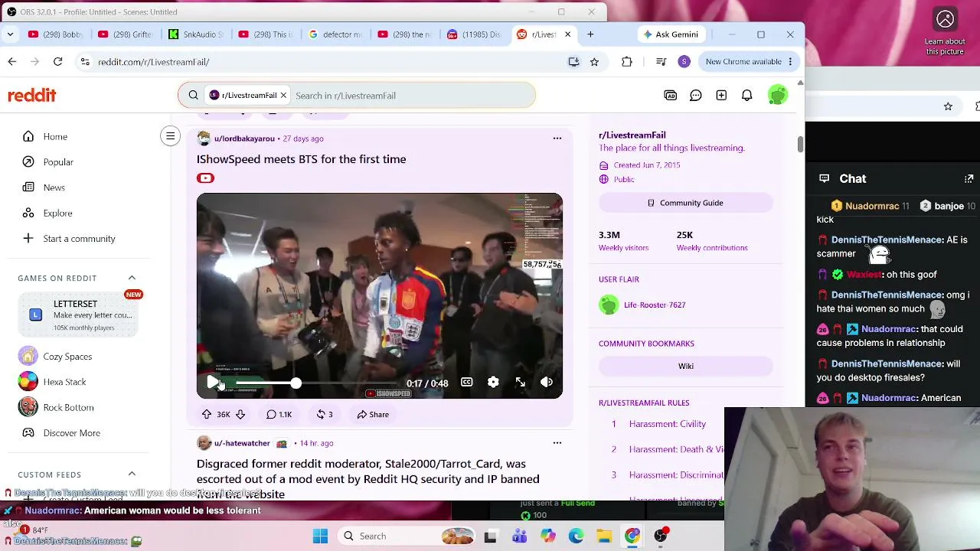The width and height of the screenshot is (980, 551).
Task: Open Copilot from the taskbar
Action: tap(547, 536)
